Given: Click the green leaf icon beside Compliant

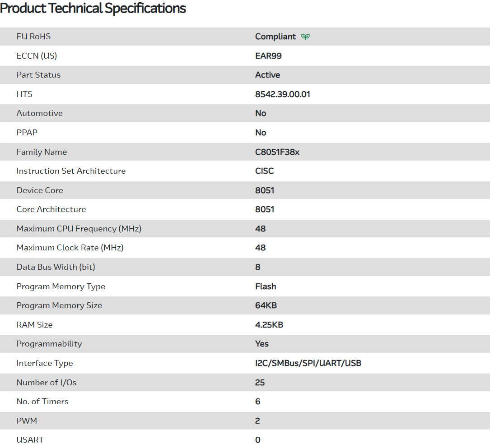Looking at the screenshot, I should [x=306, y=37].
